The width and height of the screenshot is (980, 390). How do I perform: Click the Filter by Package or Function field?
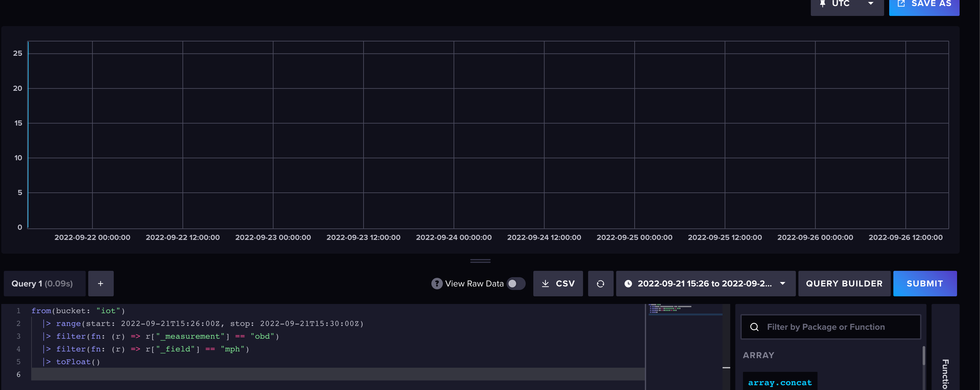(829, 327)
